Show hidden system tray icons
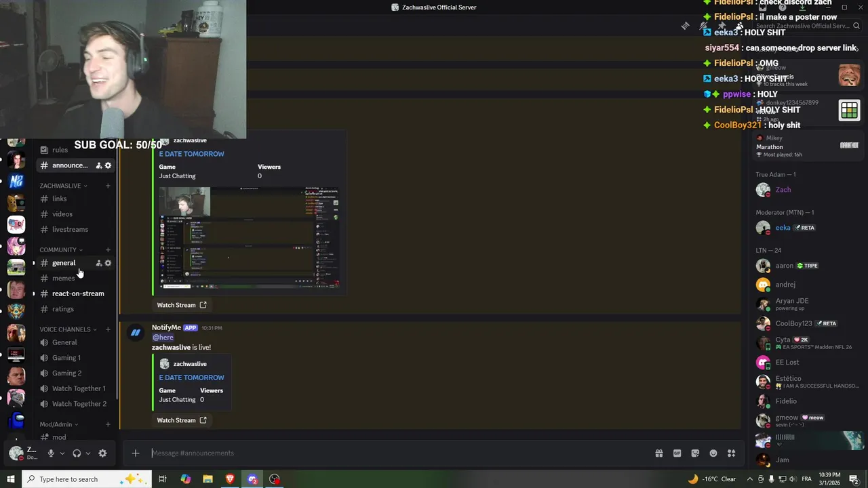Viewport: 868px width, 488px height. click(x=750, y=479)
